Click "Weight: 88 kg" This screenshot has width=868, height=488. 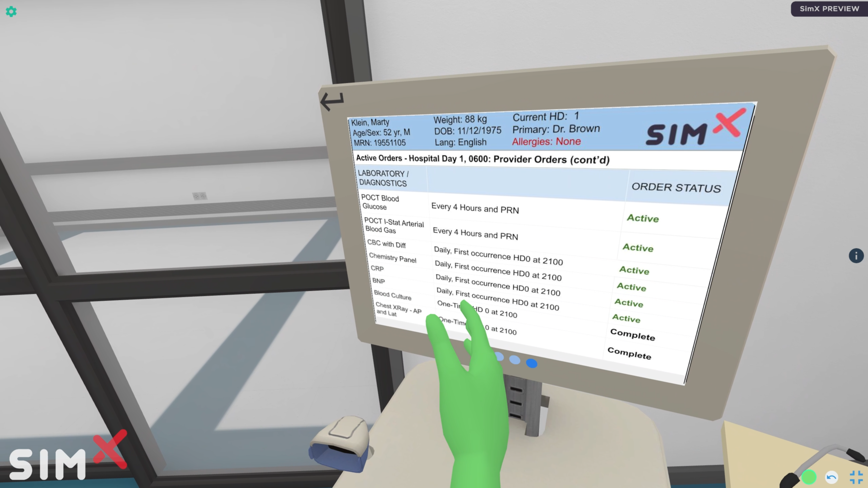[x=460, y=119]
